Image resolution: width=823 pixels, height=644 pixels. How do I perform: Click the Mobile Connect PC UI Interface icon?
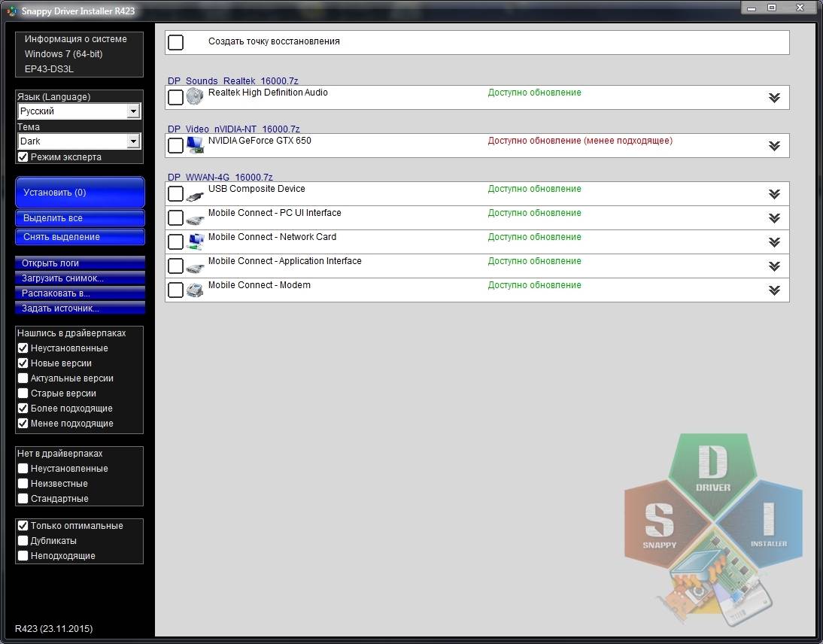click(195, 220)
